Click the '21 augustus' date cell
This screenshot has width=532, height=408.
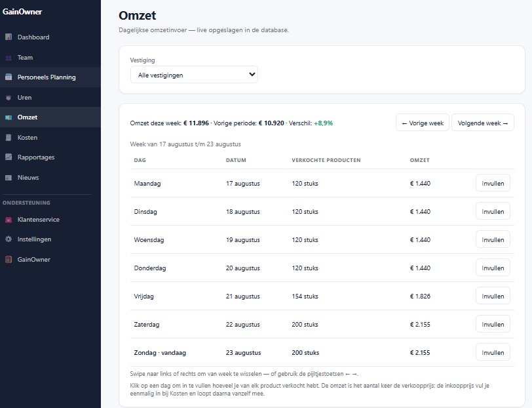243,296
